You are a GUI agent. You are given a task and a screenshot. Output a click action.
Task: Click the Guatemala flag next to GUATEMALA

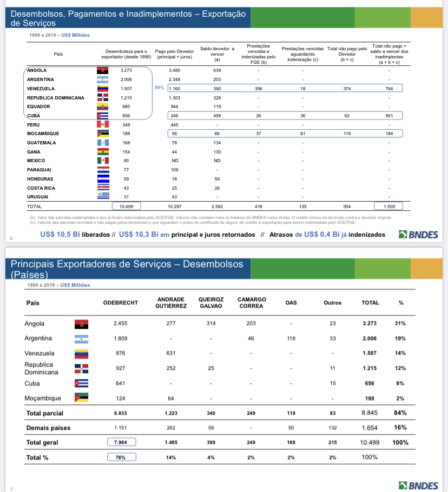click(x=103, y=143)
